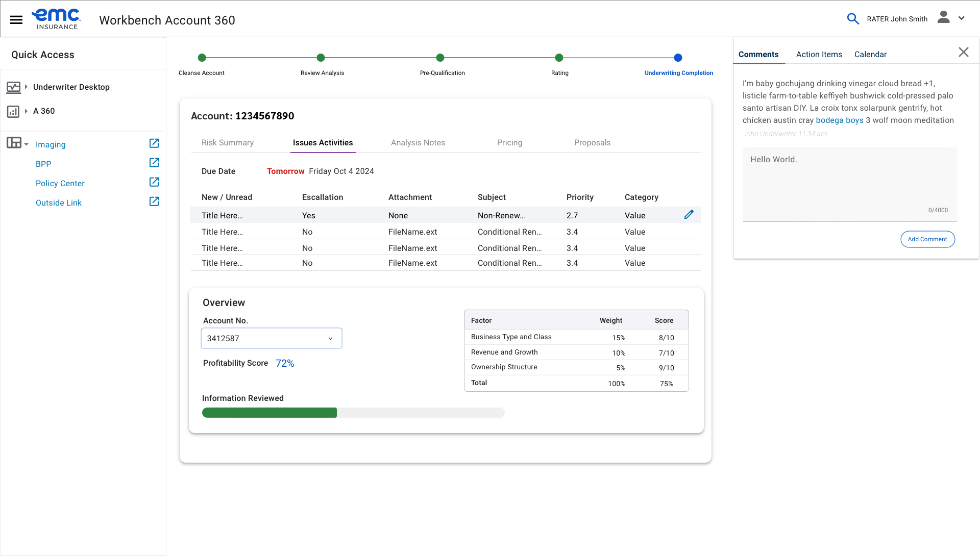Open the Policy Center external link icon

click(154, 182)
